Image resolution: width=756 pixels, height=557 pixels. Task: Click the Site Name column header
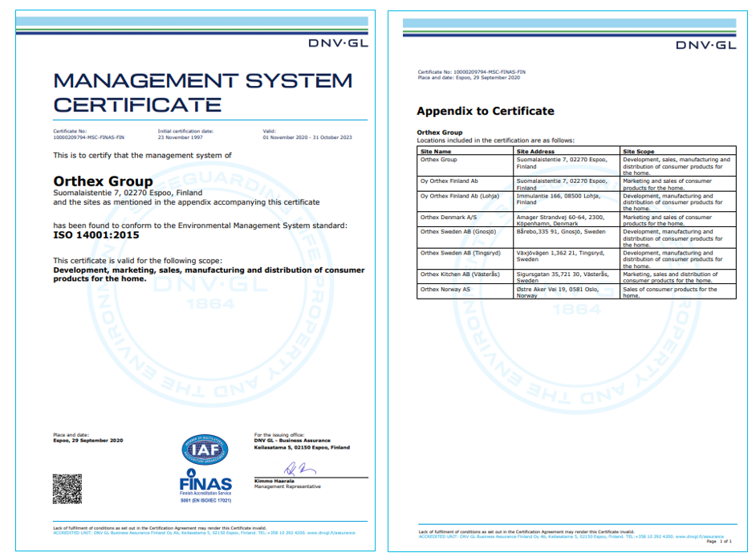click(436, 151)
